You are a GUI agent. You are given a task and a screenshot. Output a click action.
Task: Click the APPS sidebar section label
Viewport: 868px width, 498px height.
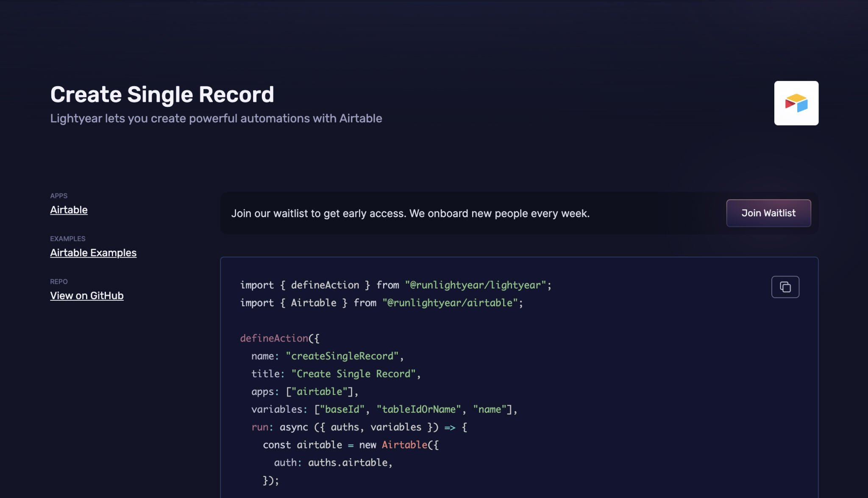(x=59, y=196)
